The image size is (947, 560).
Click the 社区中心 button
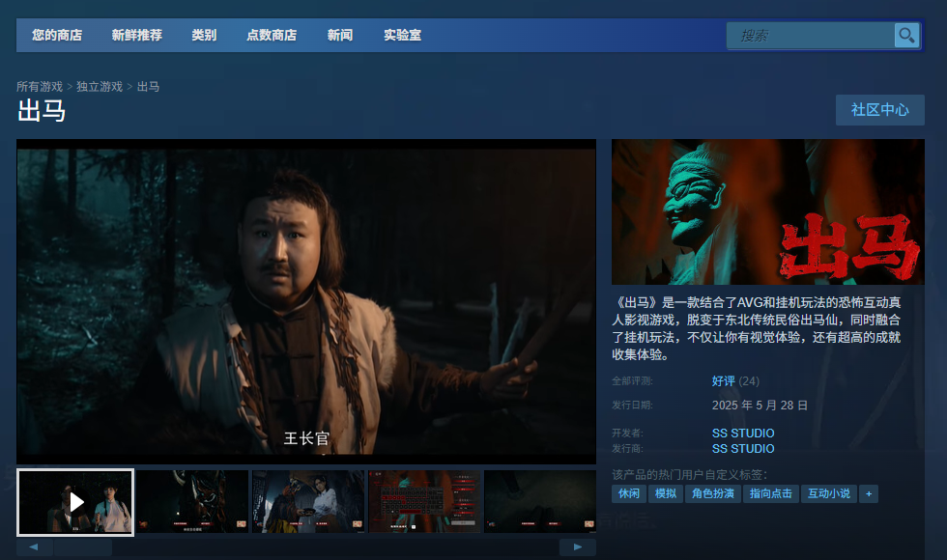[x=879, y=110]
